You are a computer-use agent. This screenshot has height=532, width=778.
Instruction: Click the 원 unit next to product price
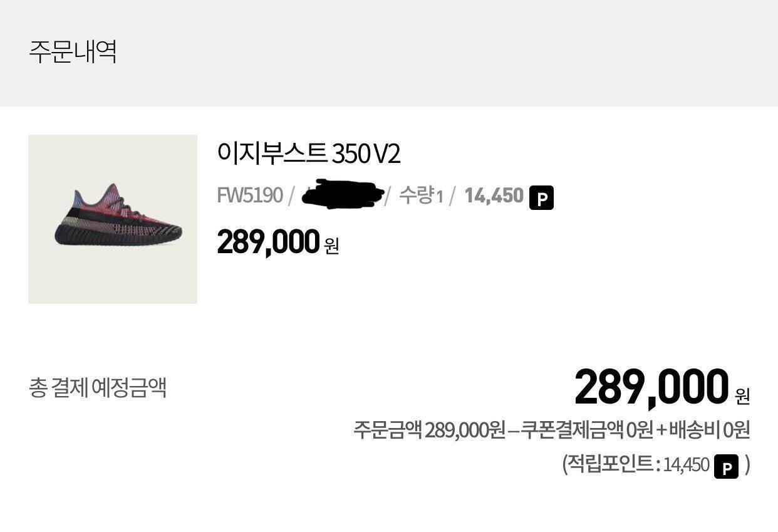point(331,246)
